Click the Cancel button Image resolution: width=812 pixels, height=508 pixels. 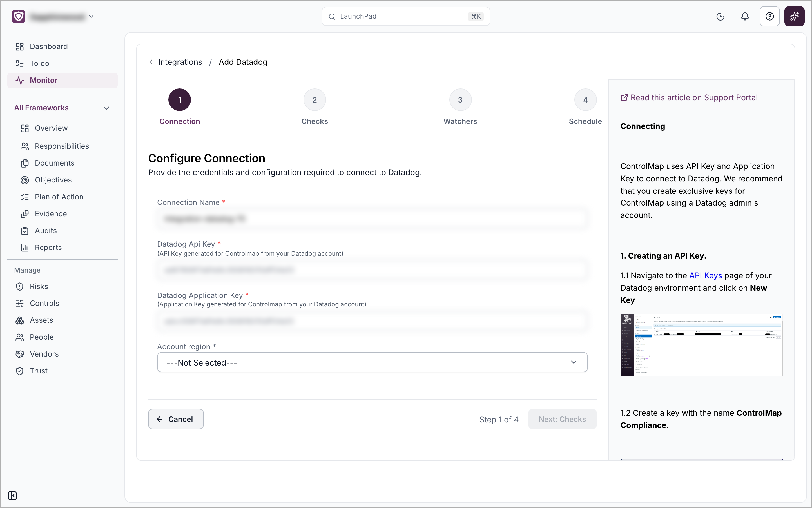click(x=176, y=419)
